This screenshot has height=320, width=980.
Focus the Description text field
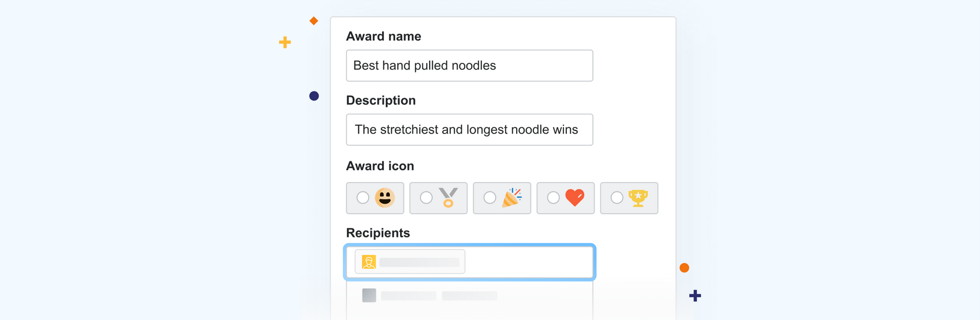pyautogui.click(x=469, y=130)
